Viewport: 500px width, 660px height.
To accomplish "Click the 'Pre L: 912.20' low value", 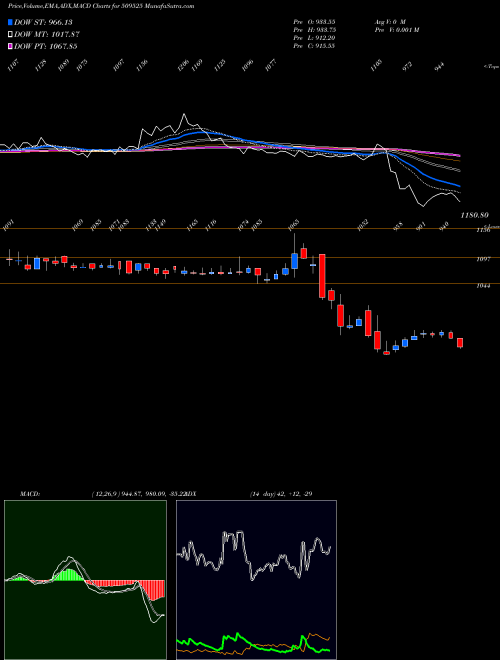I will 314,38.
